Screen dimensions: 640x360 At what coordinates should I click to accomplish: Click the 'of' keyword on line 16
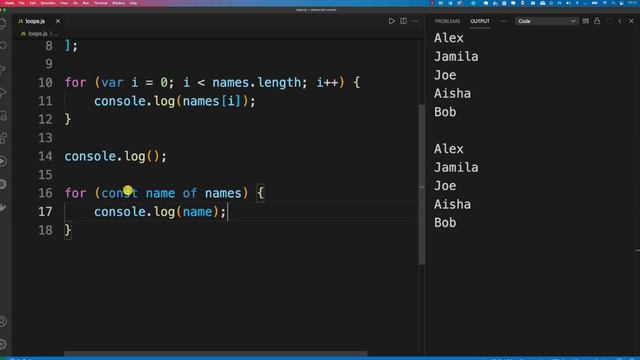click(x=190, y=193)
